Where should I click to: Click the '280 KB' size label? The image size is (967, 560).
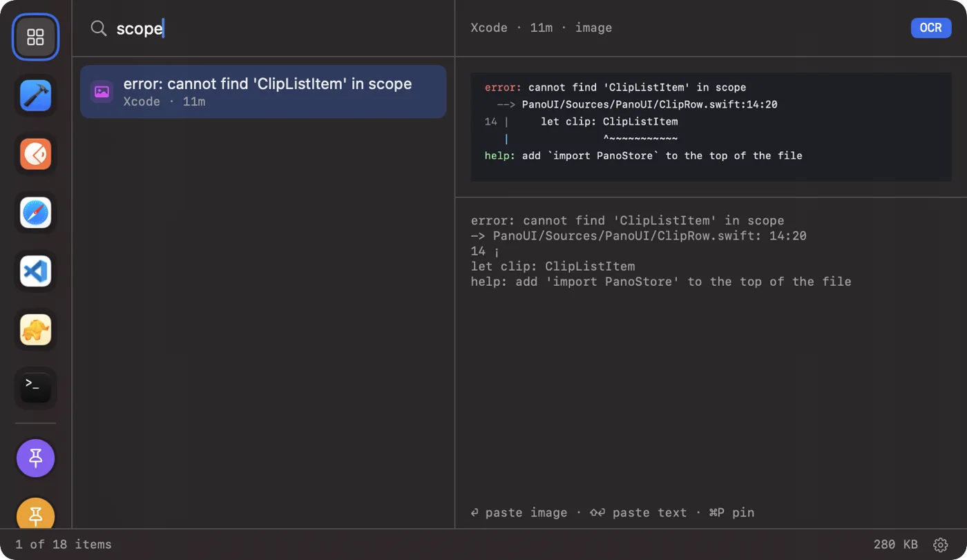(895, 544)
